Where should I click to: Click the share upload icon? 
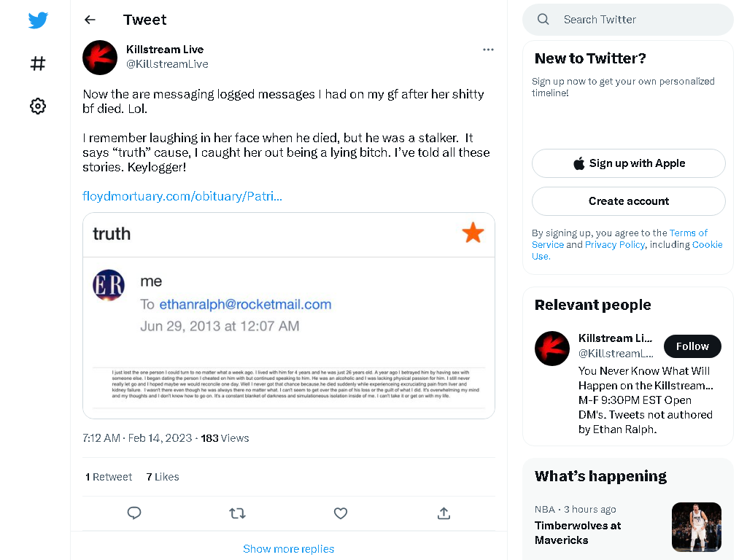pyautogui.click(x=444, y=513)
